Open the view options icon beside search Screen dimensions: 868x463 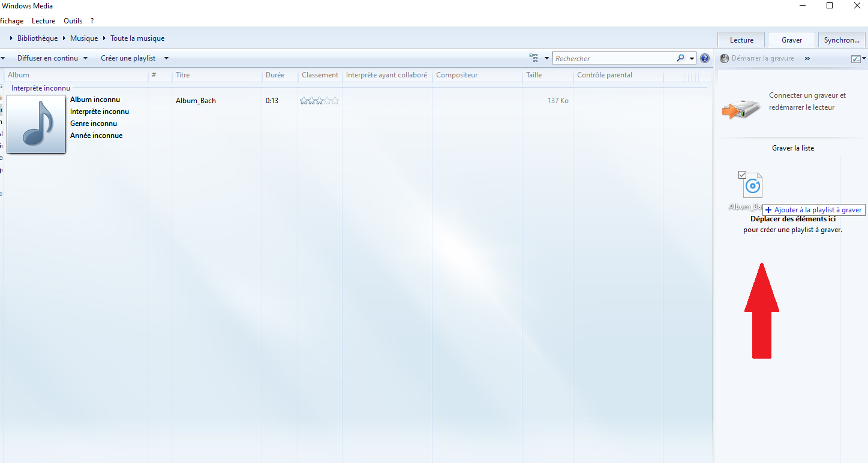pos(533,58)
